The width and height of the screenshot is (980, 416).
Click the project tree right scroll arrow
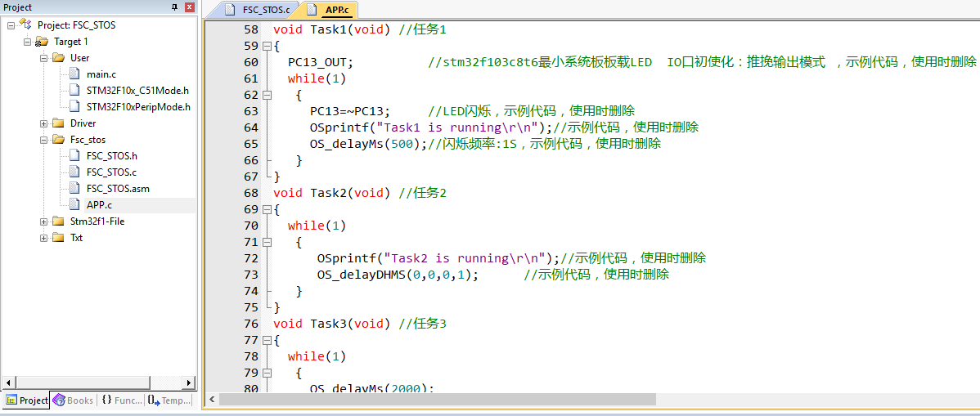click(188, 382)
